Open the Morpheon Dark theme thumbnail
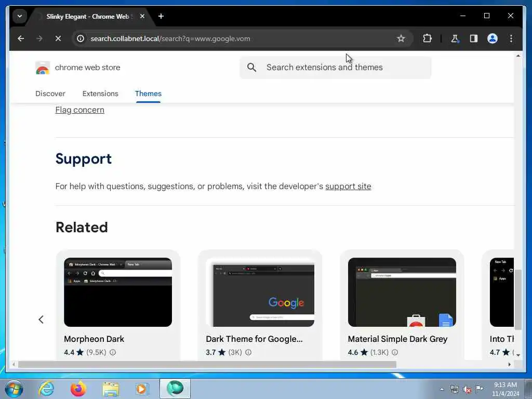The width and height of the screenshot is (532, 399). (x=118, y=292)
